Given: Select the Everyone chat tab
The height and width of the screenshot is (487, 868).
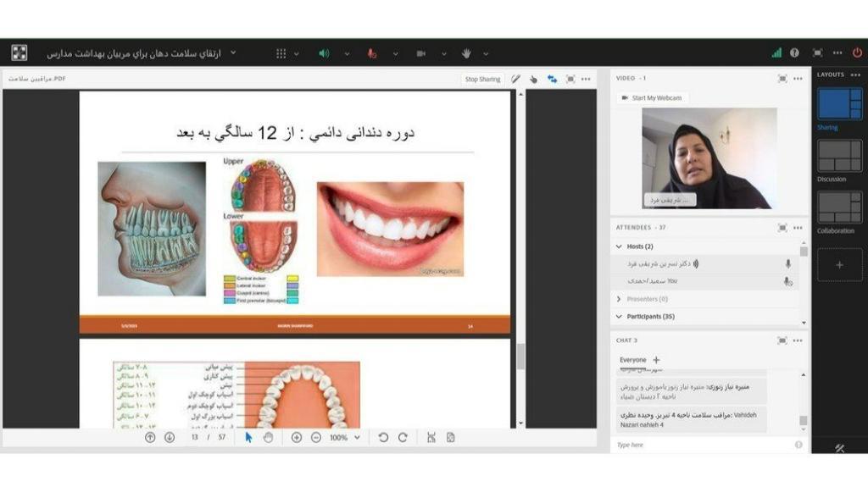Looking at the screenshot, I should (632, 360).
